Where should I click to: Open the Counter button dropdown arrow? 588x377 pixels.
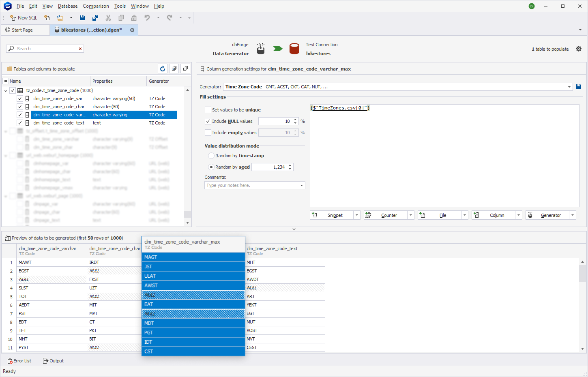click(x=411, y=215)
